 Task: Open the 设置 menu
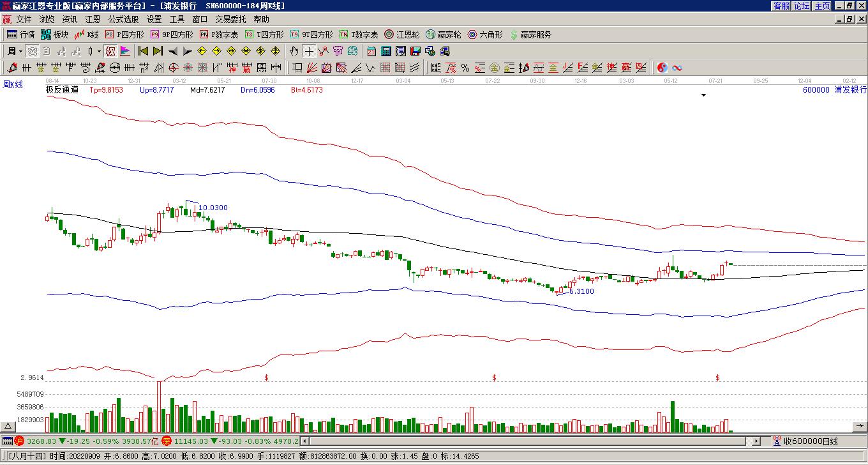click(154, 19)
